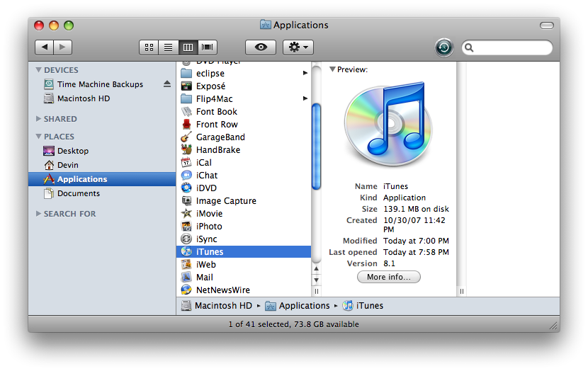Click the scroll down arrow

[317, 280]
